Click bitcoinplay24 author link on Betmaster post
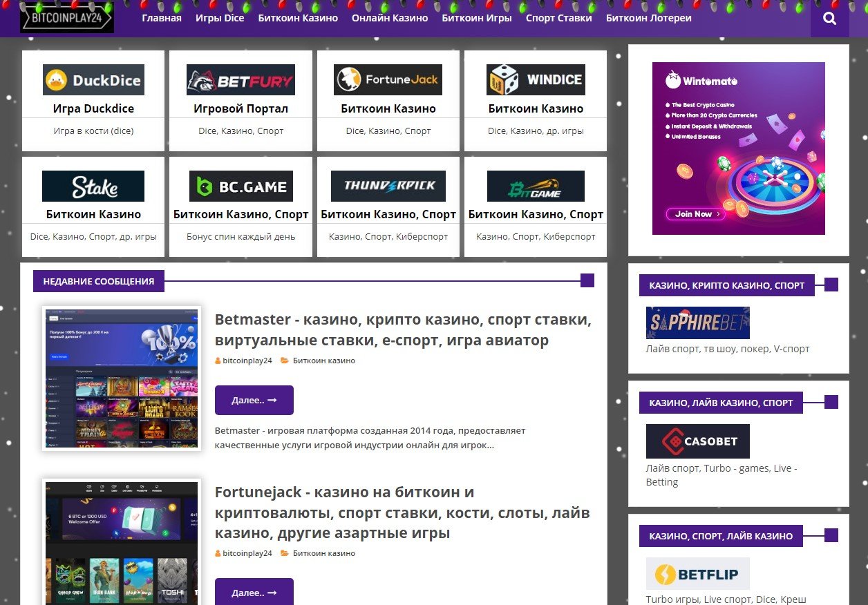868x605 pixels. pyautogui.click(x=247, y=361)
